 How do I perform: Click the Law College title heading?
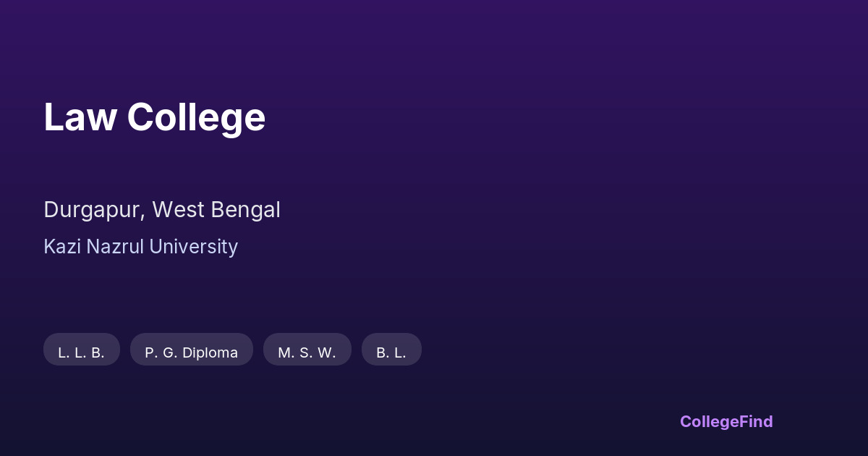154,117
